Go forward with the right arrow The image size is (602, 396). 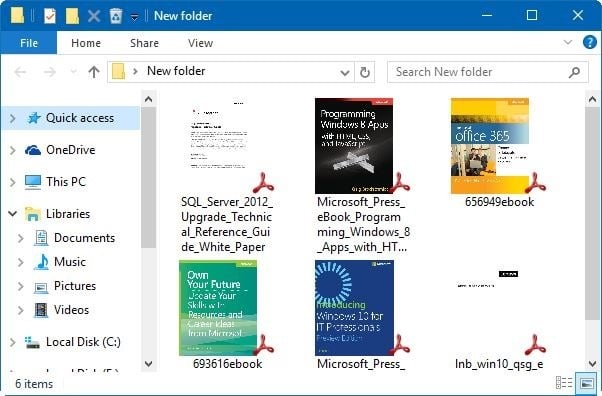coord(50,72)
